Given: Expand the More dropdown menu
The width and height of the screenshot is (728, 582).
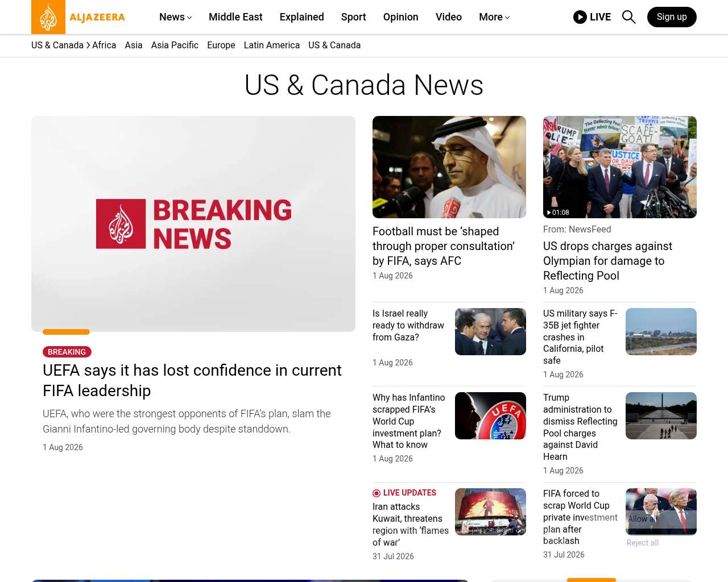Looking at the screenshot, I should click(494, 17).
